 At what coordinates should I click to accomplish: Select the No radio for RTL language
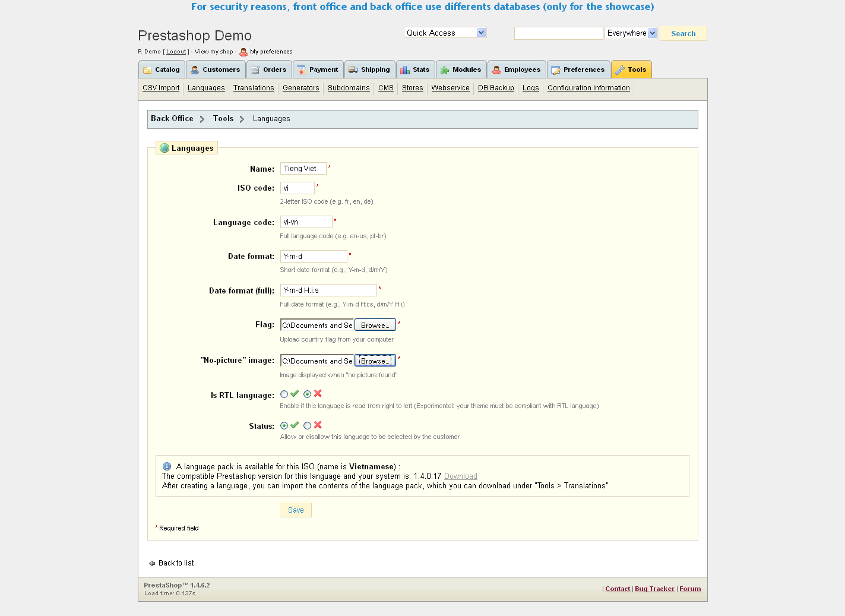307,394
